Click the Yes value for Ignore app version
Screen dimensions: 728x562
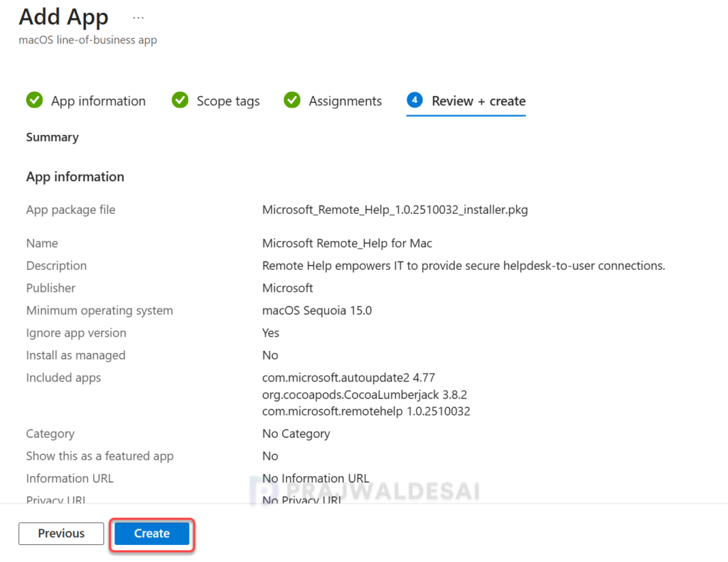coord(271,333)
